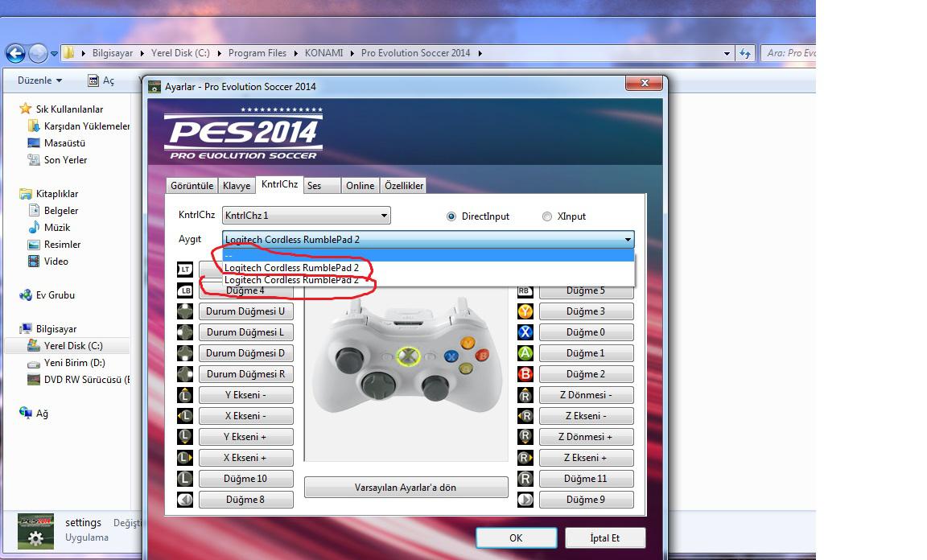Switch to the Özellikler tab
Screen dimensions: 927x560
[404, 186]
